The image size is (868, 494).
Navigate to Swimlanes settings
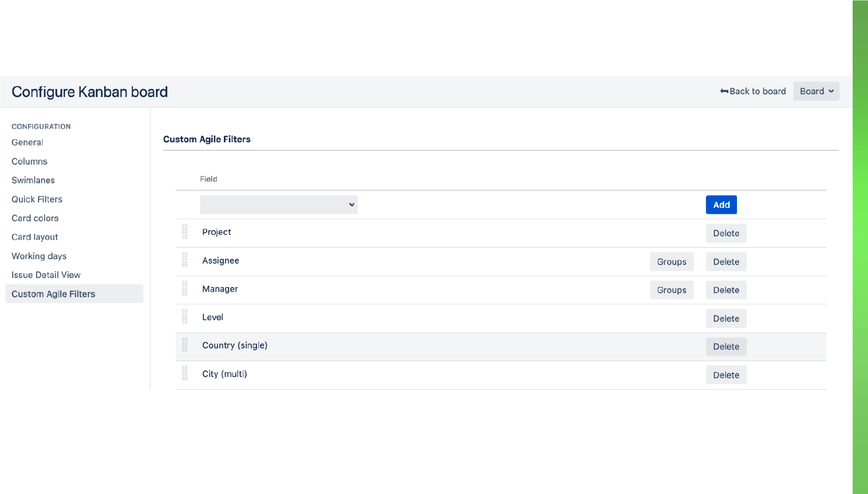(x=33, y=180)
